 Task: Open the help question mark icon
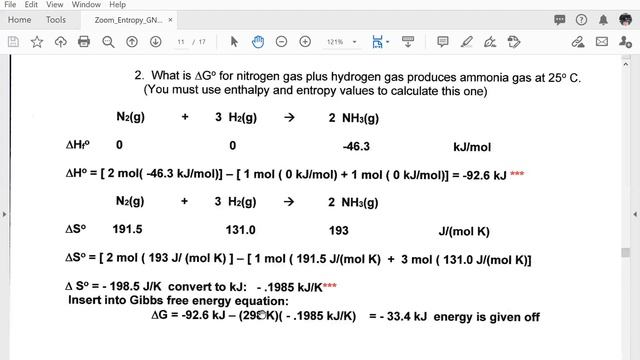click(x=581, y=20)
